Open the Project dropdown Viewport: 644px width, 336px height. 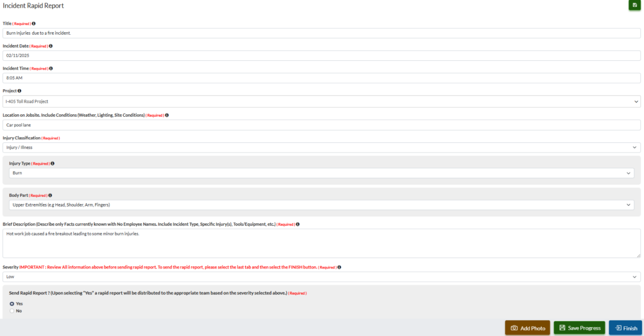click(321, 101)
